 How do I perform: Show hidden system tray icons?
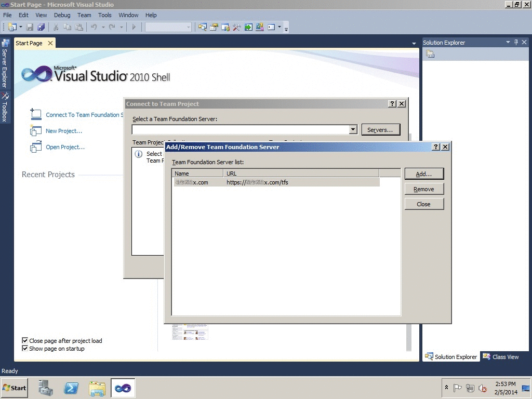pyautogui.click(x=446, y=388)
